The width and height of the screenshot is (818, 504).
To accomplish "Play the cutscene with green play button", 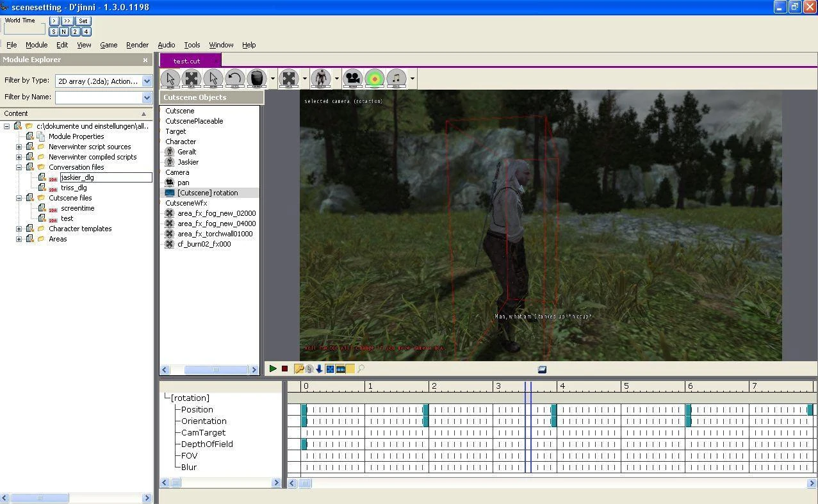I will coord(273,369).
